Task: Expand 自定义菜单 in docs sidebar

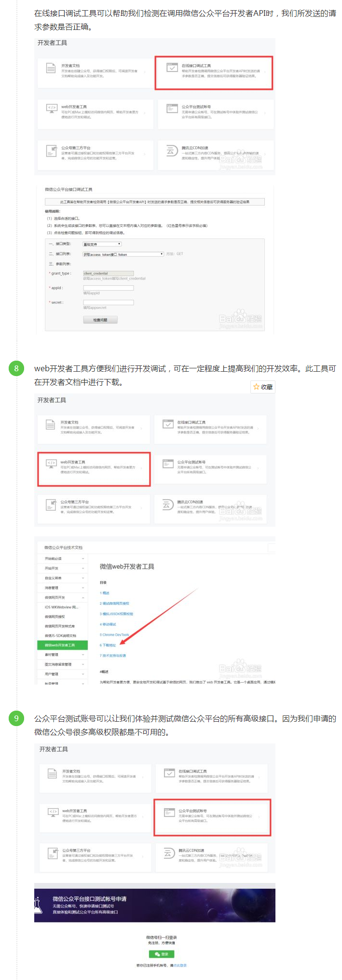Action: [63, 578]
